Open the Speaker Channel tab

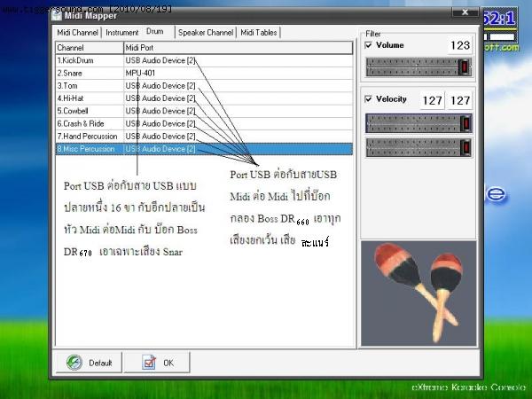click(206, 33)
